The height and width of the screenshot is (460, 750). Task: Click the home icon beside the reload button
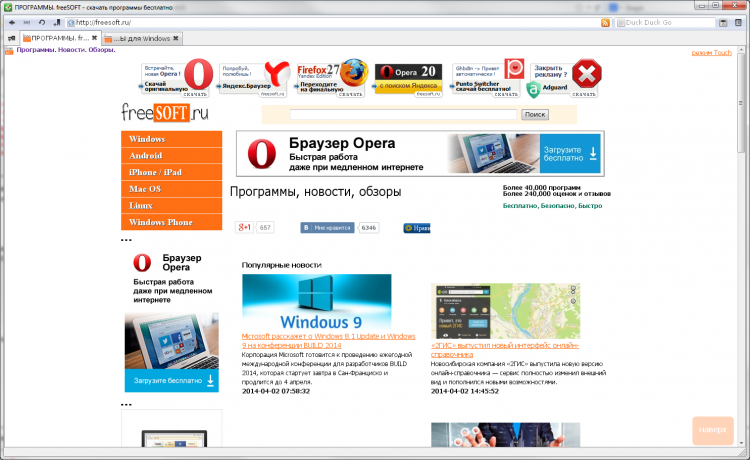(x=56, y=22)
